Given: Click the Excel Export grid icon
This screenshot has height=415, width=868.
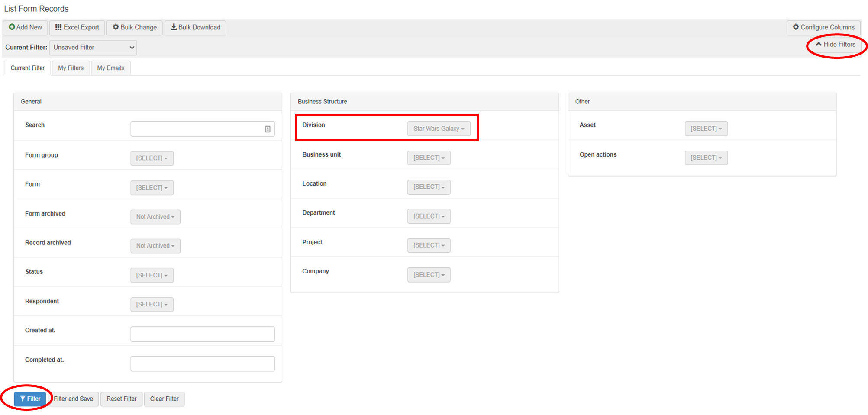Looking at the screenshot, I should coord(58,27).
